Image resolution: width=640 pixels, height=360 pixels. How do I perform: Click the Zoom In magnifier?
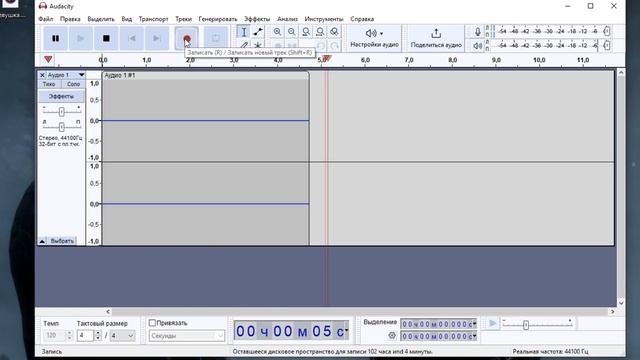pos(278,32)
